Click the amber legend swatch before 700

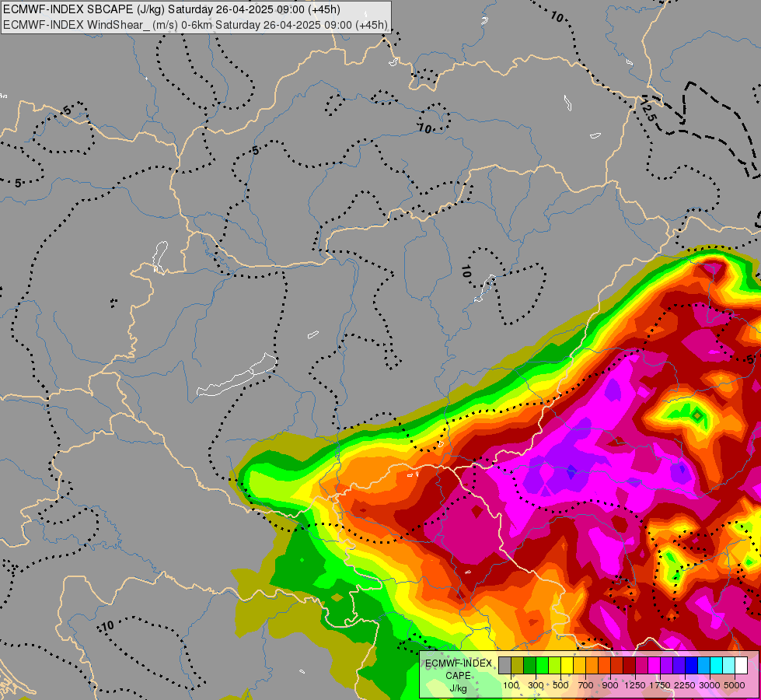[579, 666]
